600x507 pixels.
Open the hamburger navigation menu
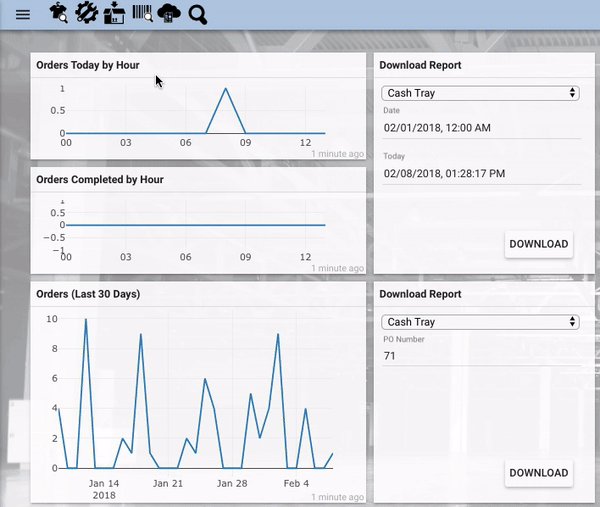pos(23,15)
